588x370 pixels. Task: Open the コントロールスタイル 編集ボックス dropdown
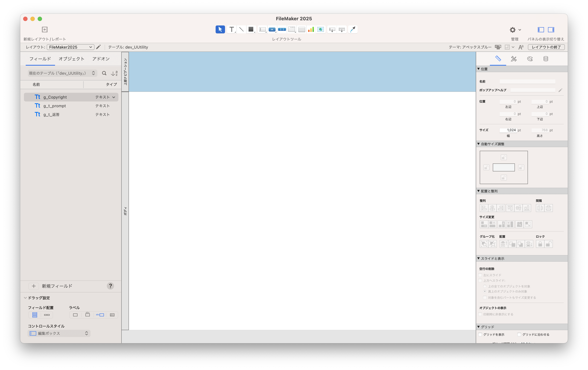click(59, 333)
